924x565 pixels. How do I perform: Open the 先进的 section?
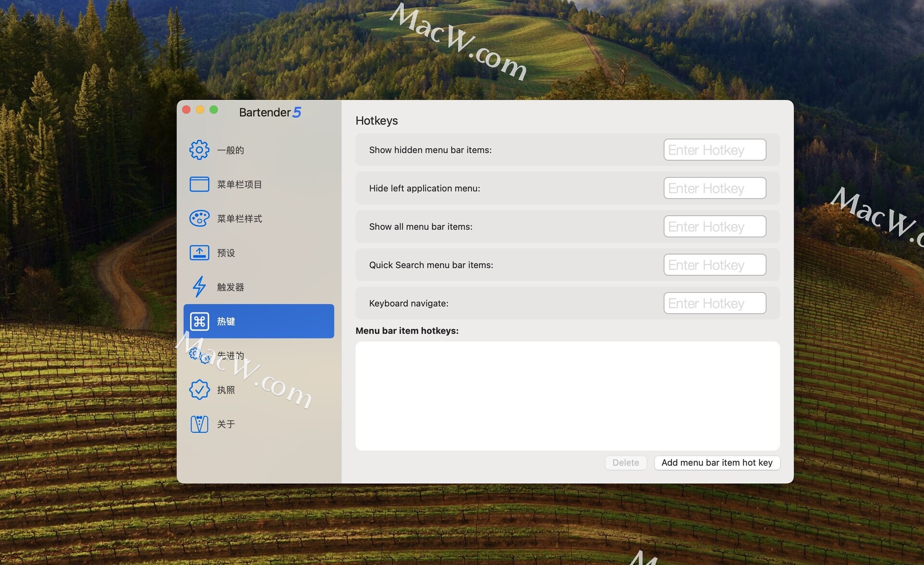click(258, 356)
